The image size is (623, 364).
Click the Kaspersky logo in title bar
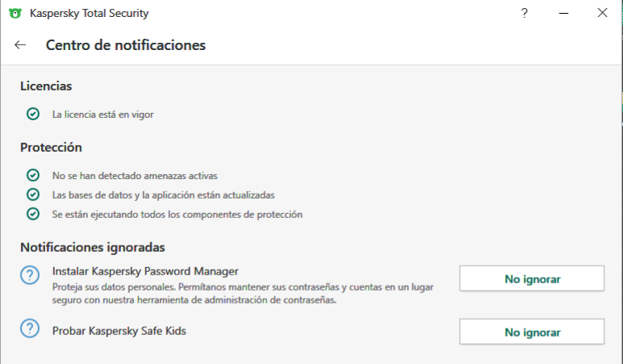pos(15,14)
